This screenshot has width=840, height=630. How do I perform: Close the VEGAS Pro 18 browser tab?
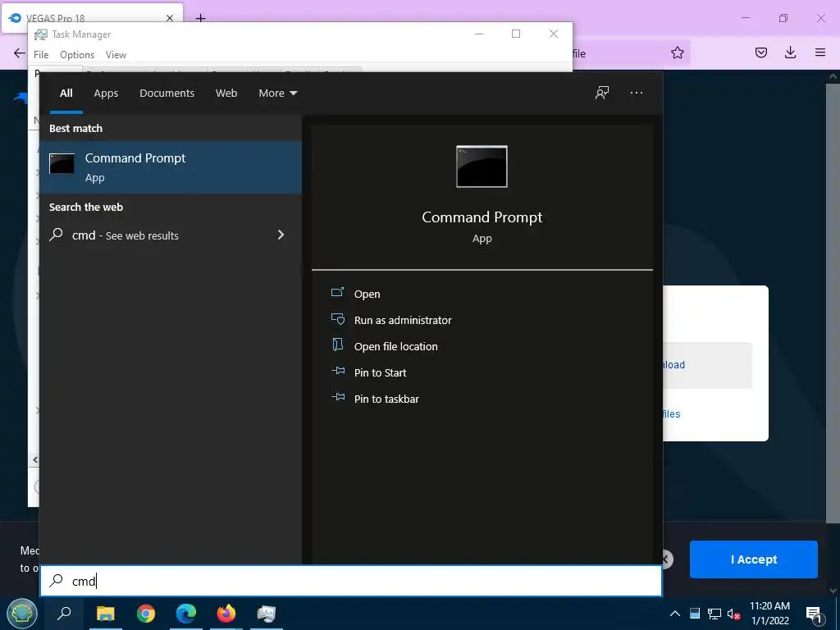(170, 18)
